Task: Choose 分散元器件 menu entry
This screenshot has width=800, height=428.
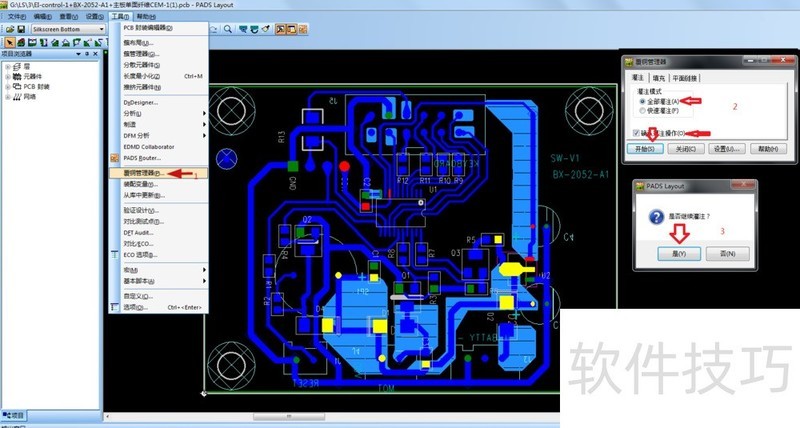Action: click(x=158, y=65)
